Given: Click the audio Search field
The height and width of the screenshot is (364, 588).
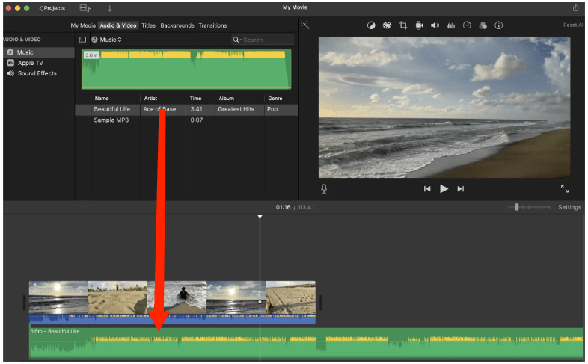Looking at the screenshot, I should point(263,40).
